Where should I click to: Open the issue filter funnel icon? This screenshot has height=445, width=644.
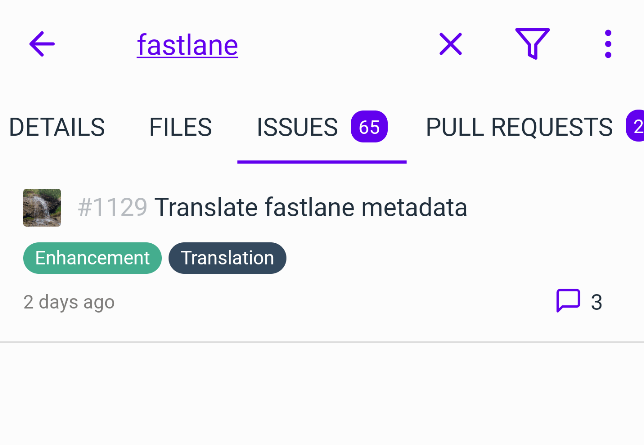[x=532, y=44]
